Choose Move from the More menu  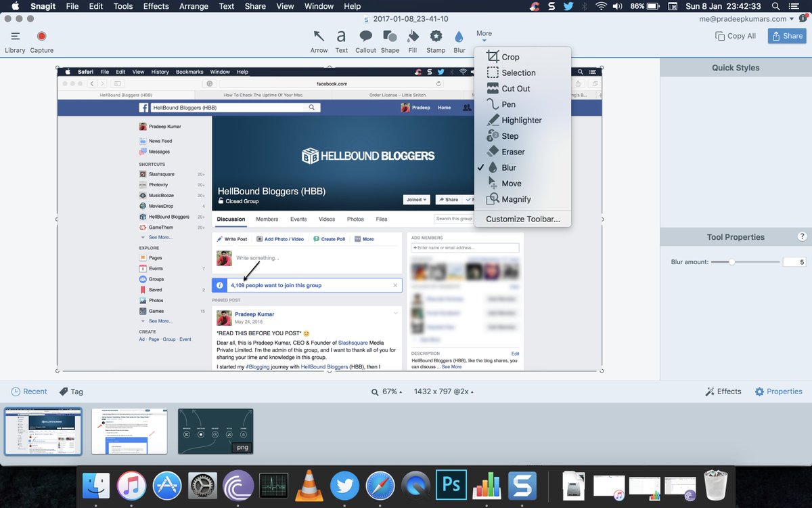pos(522,184)
